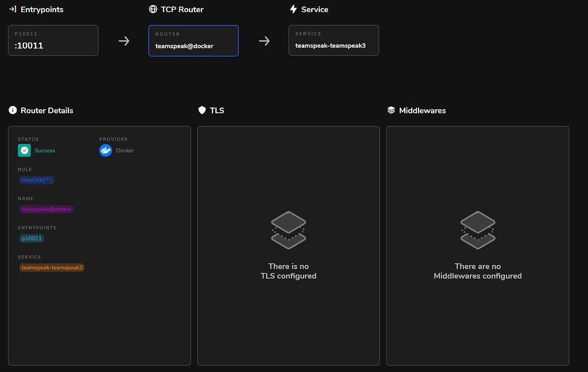Click the HostSNI rule badge
The height and width of the screenshot is (372, 588).
[x=36, y=180]
